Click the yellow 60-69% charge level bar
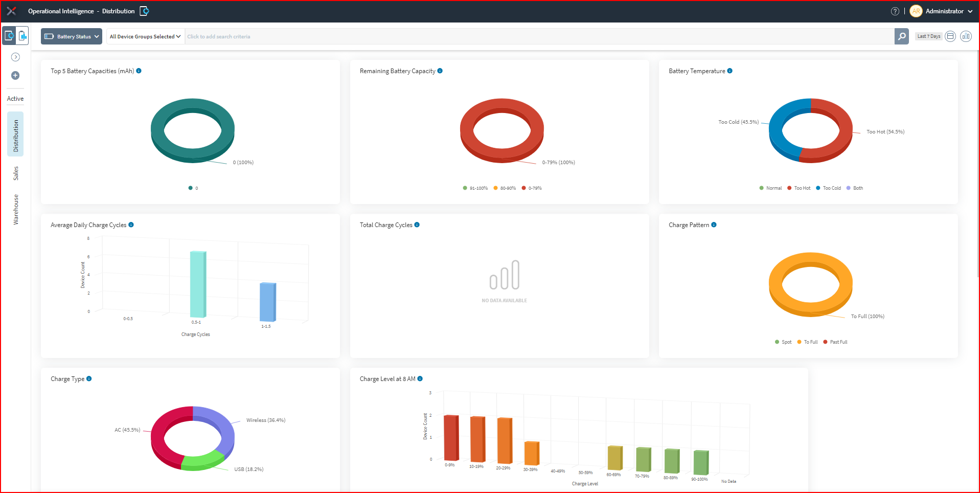 pyautogui.click(x=614, y=458)
